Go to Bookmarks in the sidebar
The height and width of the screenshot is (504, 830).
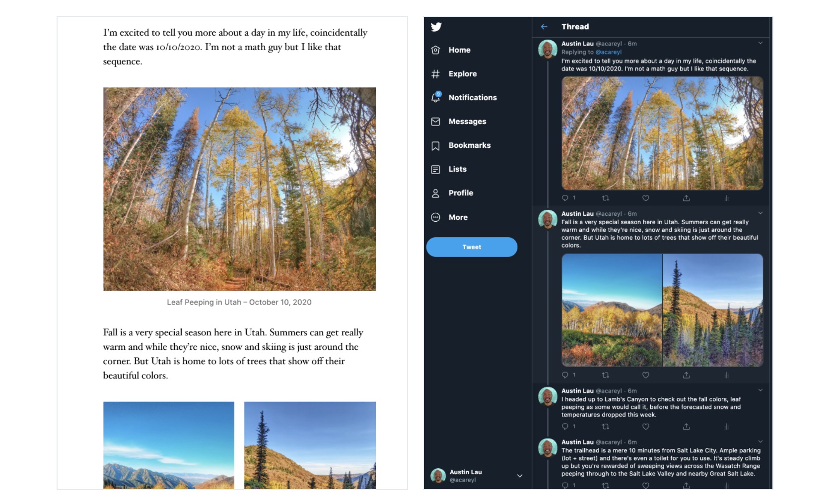(x=469, y=145)
